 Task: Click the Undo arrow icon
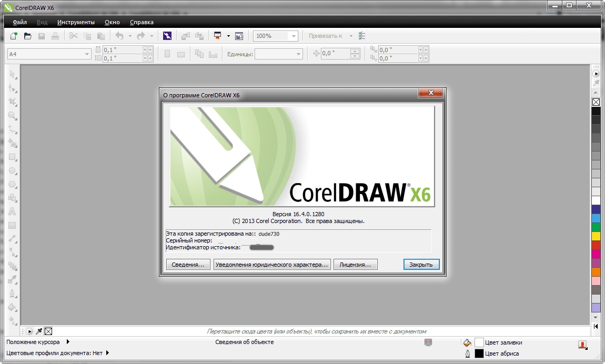point(119,36)
